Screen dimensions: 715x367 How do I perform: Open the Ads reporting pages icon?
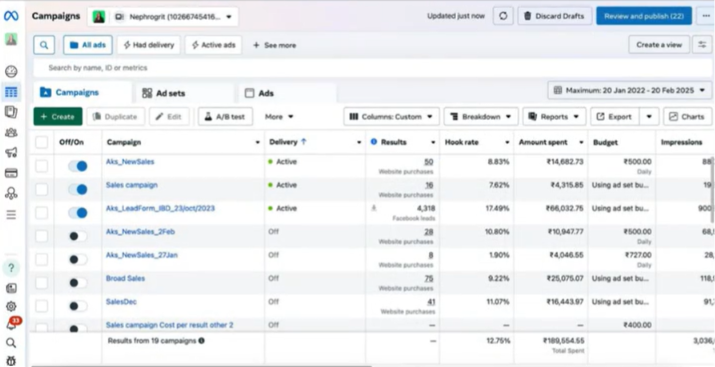[11, 112]
